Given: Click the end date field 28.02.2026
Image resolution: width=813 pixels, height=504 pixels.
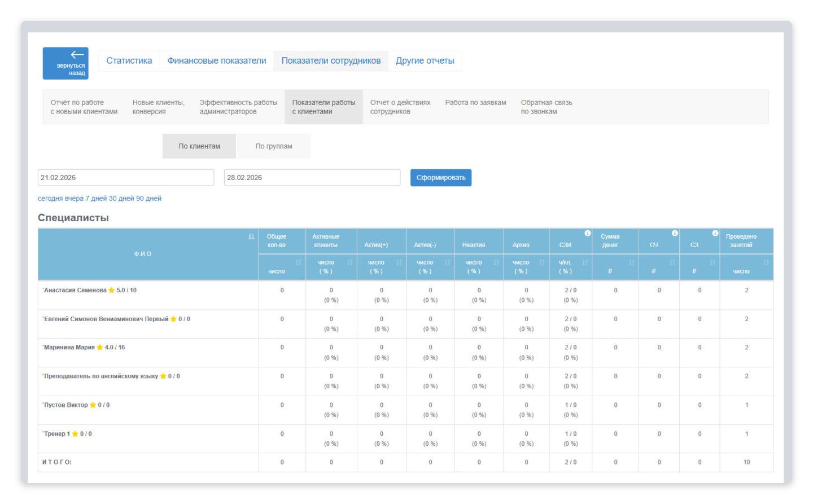Looking at the screenshot, I should pos(312,178).
